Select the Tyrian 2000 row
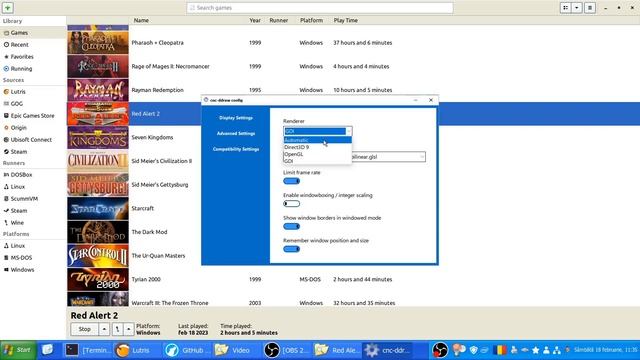This screenshot has width=640, height=360. click(353, 279)
